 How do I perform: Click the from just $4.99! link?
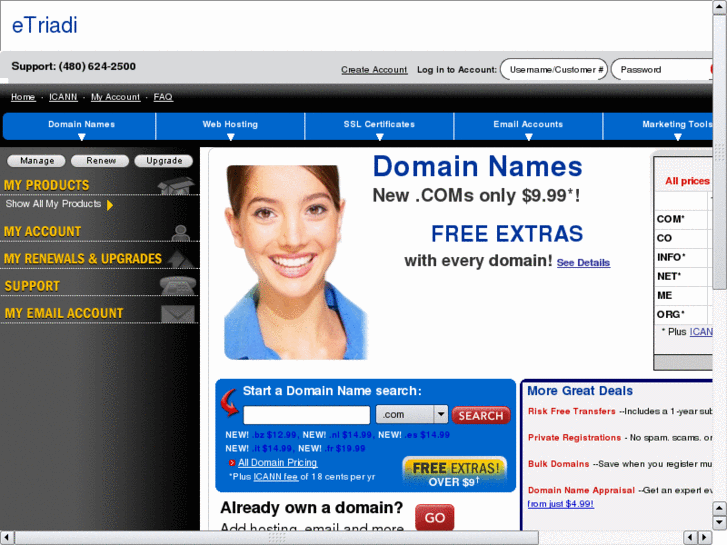[561, 504]
